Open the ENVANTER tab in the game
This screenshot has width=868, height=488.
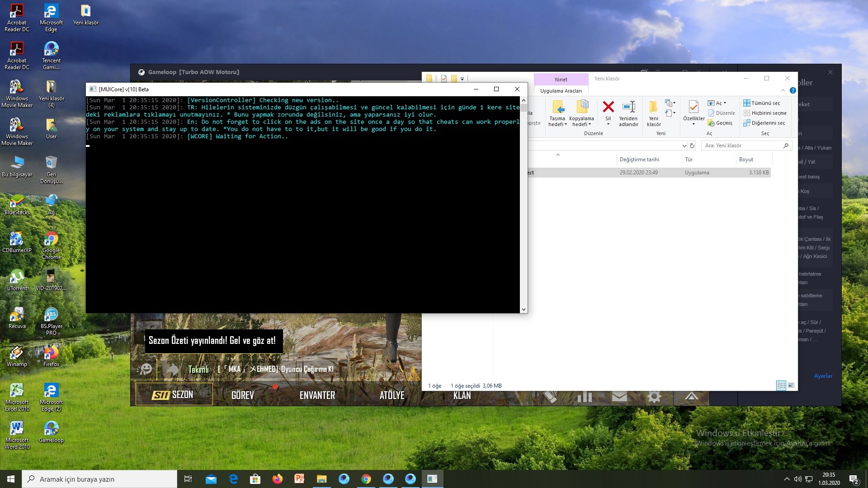coord(317,395)
